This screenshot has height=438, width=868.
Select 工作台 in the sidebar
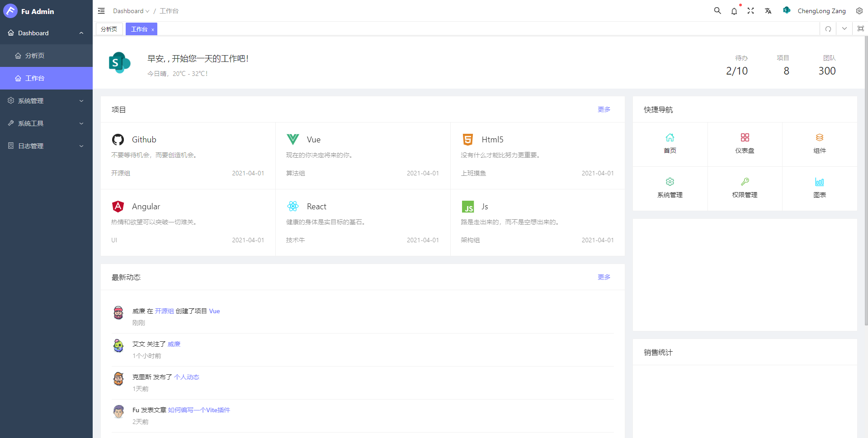(x=46, y=78)
